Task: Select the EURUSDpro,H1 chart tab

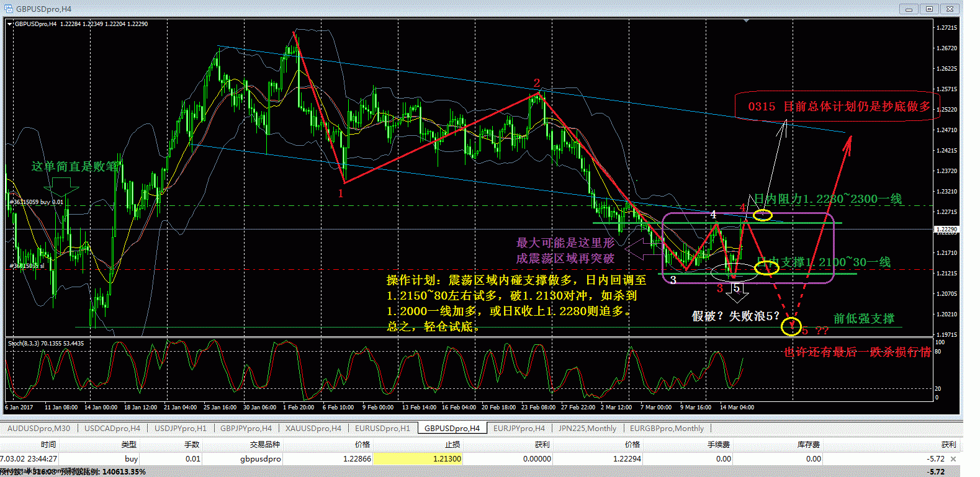Action: [382, 429]
